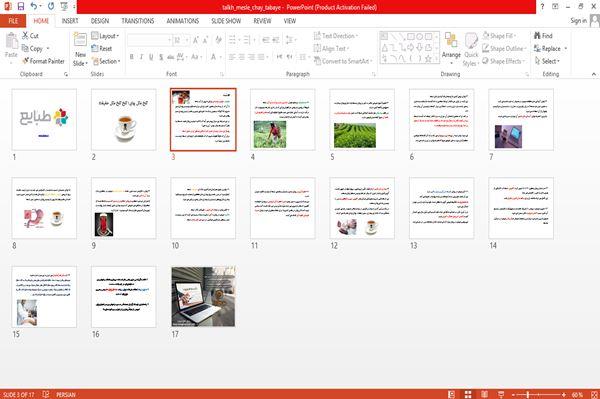Image resolution: width=600 pixels, height=399 pixels.
Task: Open Shape Effects dropdown
Action: [504, 61]
